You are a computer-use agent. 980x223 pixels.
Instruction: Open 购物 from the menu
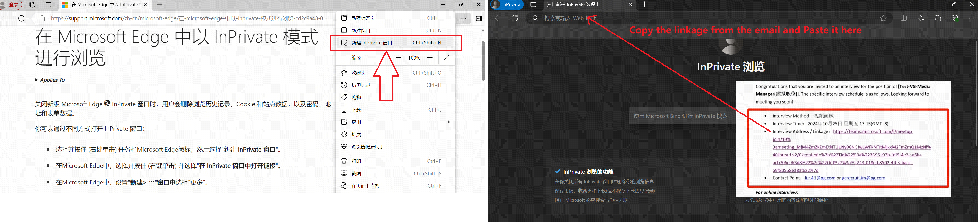pyautogui.click(x=396, y=97)
